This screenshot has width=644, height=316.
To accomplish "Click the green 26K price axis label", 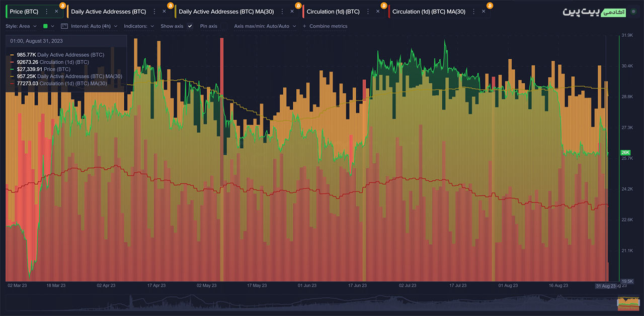I will pyautogui.click(x=625, y=153).
